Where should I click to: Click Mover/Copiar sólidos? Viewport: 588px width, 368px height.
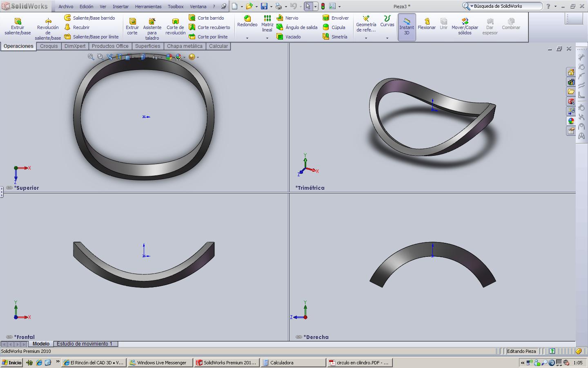click(x=465, y=27)
